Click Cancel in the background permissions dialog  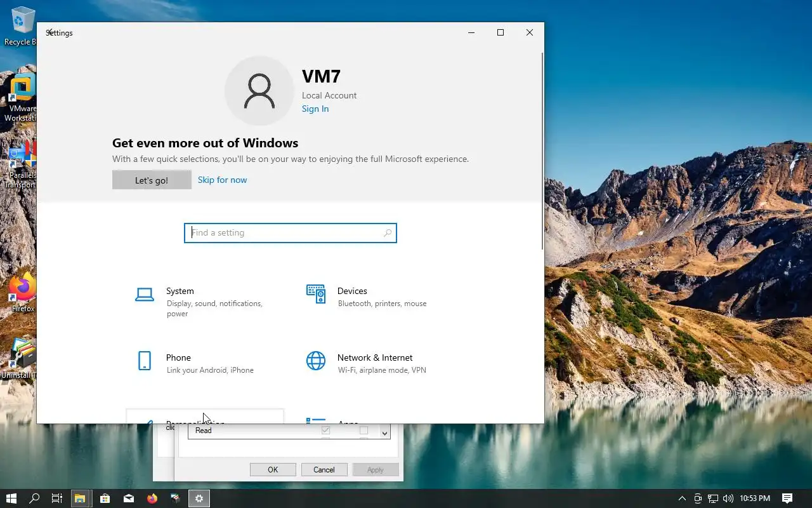click(x=324, y=470)
